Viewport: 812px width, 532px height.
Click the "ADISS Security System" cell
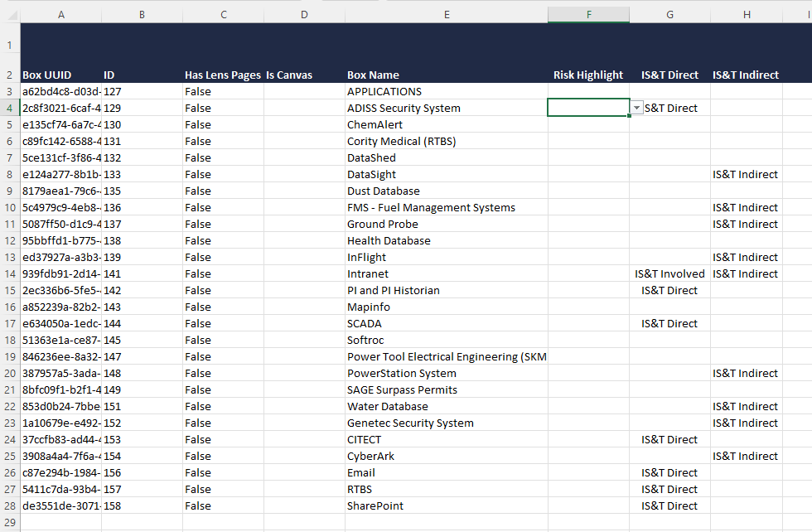pyautogui.click(x=404, y=109)
